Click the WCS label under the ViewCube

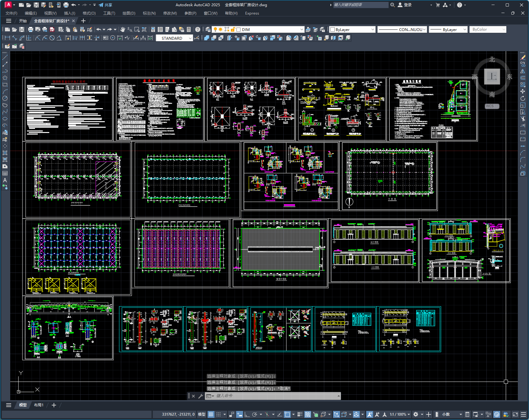[492, 106]
